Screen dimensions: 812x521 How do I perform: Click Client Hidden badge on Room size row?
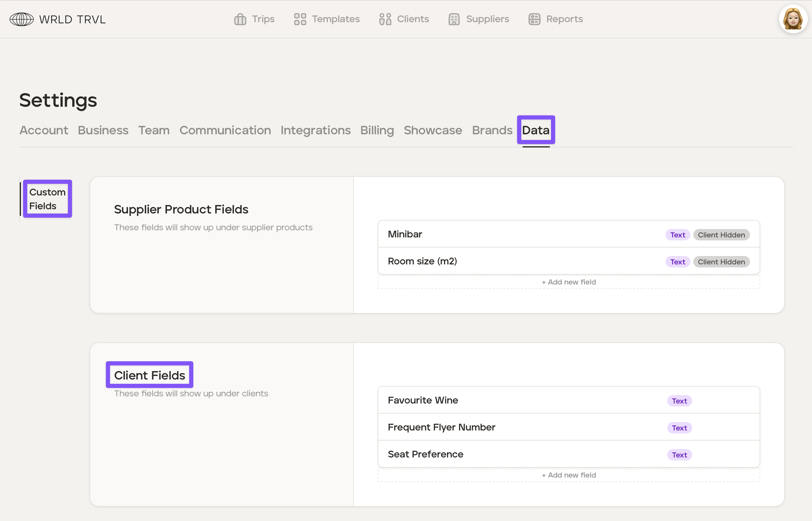[721, 262]
